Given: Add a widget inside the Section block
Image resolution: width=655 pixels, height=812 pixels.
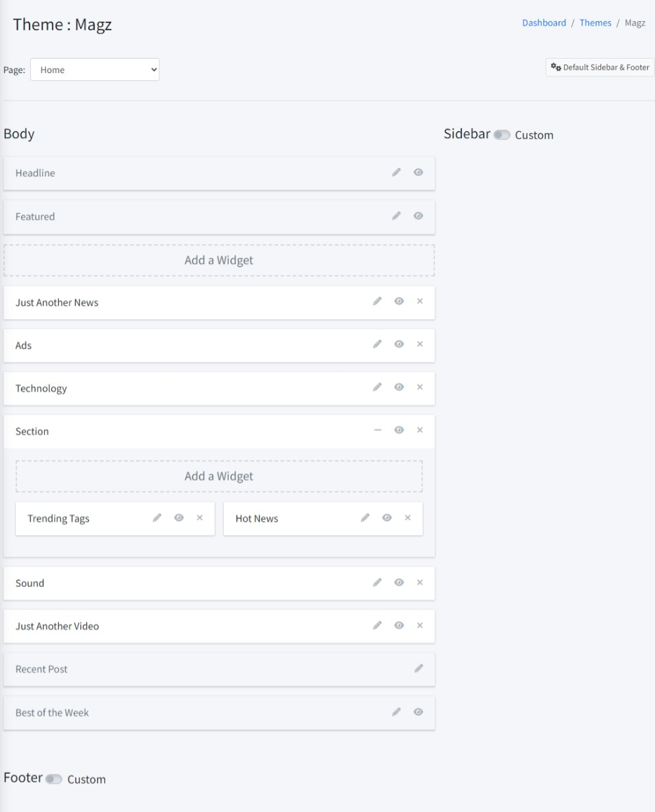Looking at the screenshot, I should coord(219,476).
